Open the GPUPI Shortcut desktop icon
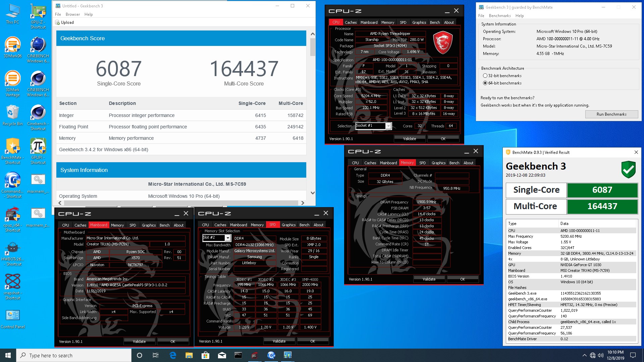This screenshot has width=644, height=362. [38, 152]
